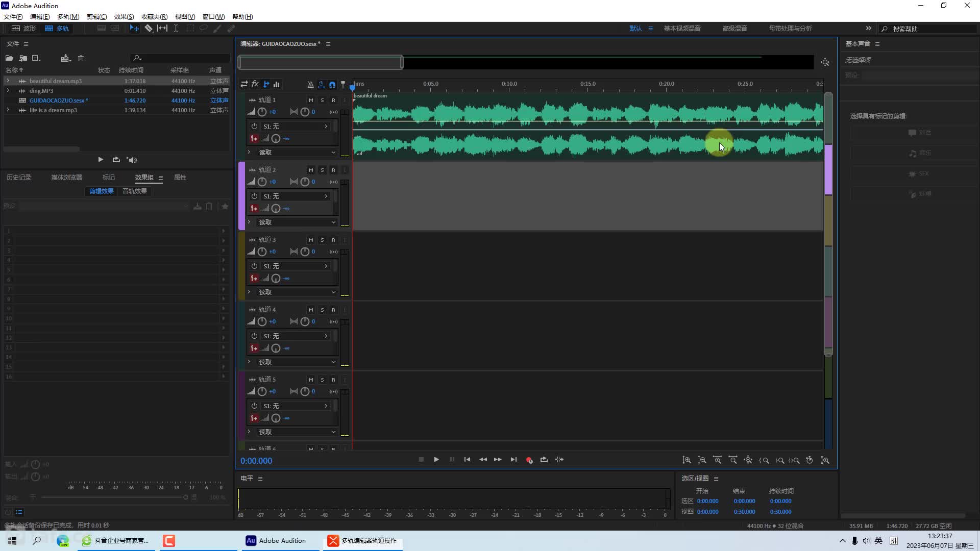Click Zoom Out Amplitude icon

pyautogui.click(x=702, y=460)
